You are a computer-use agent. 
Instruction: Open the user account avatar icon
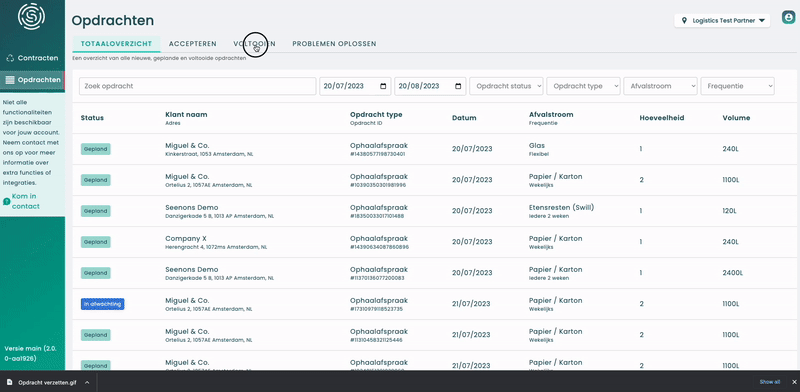point(789,17)
